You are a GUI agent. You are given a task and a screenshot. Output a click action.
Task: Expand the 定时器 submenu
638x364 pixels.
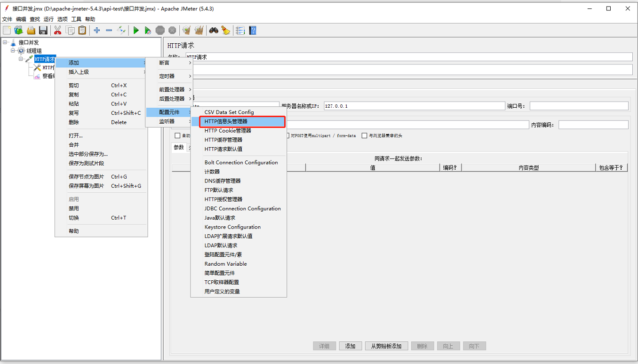(169, 76)
